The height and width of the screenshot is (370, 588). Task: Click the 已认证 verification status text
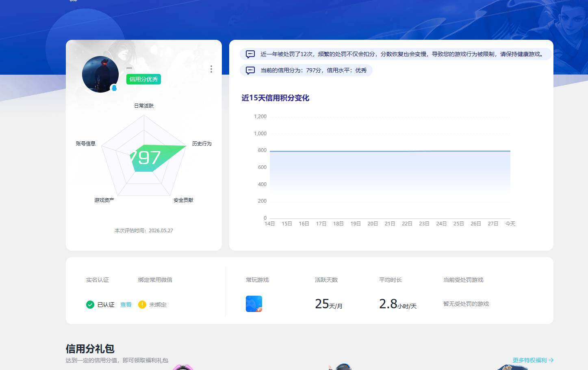click(106, 305)
